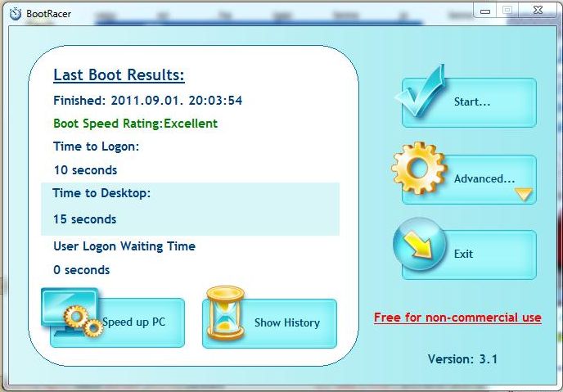This screenshot has height=392, width=563.
Task: Click the golden gear icon on Advanced
Action: tap(419, 168)
